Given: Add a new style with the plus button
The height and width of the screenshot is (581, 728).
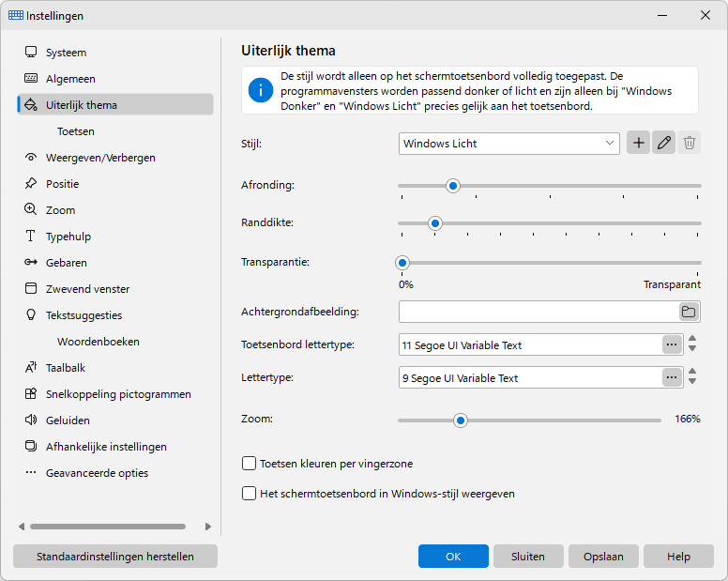Looking at the screenshot, I should point(638,143).
